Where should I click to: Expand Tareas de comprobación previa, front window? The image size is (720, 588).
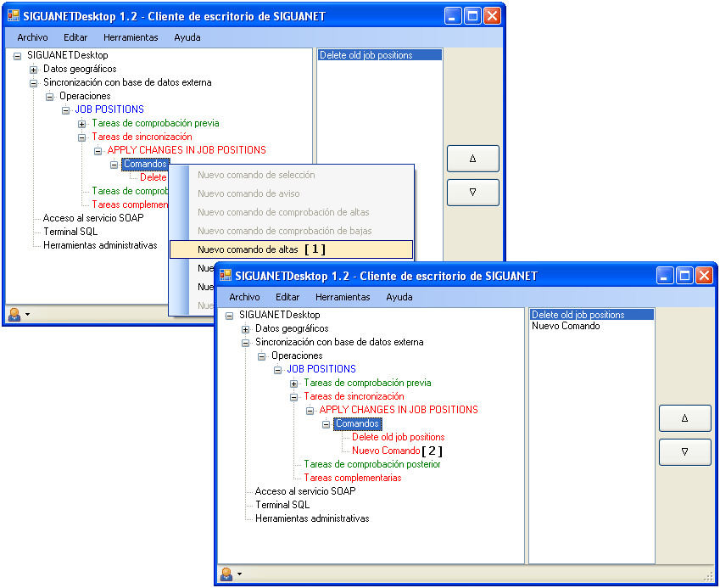pyautogui.click(x=294, y=384)
